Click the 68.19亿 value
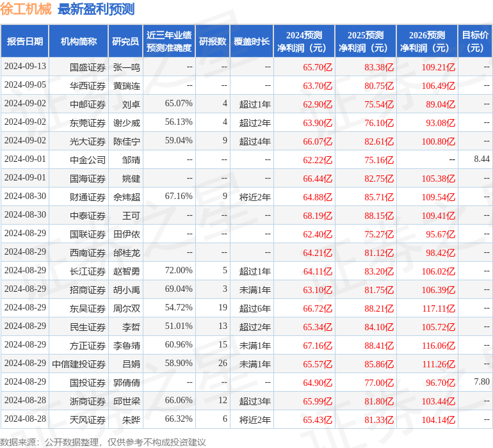This screenshot has width=493, height=448. coord(318,216)
